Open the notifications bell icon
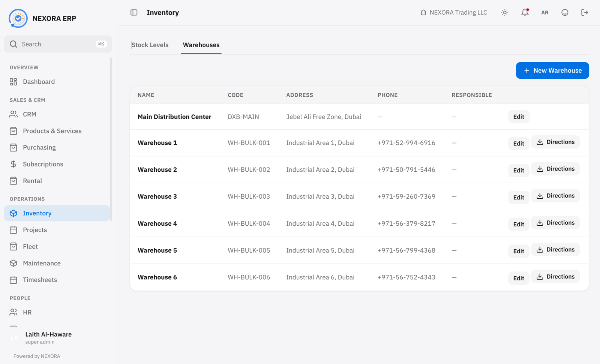 [x=525, y=12]
